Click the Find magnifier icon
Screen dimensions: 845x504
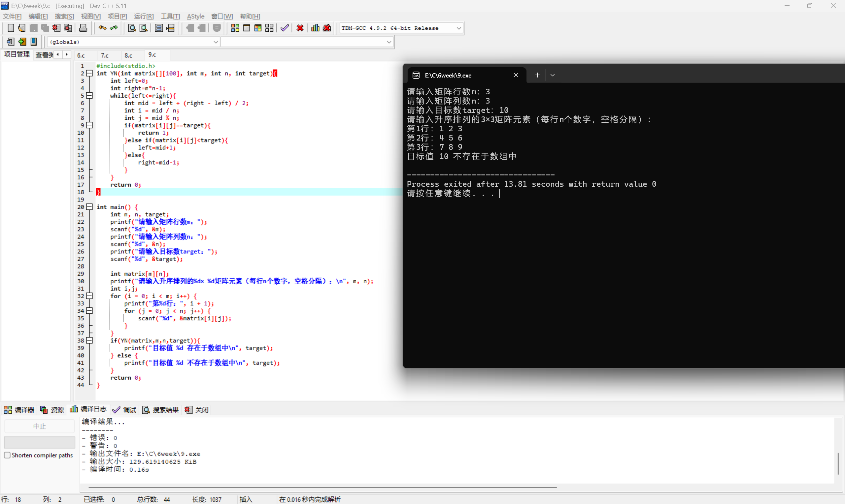click(x=132, y=28)
